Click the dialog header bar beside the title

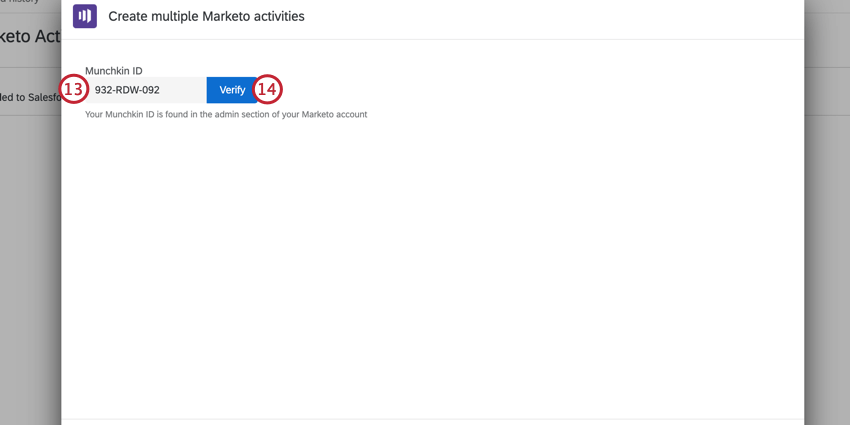click(x=550, y=17)
